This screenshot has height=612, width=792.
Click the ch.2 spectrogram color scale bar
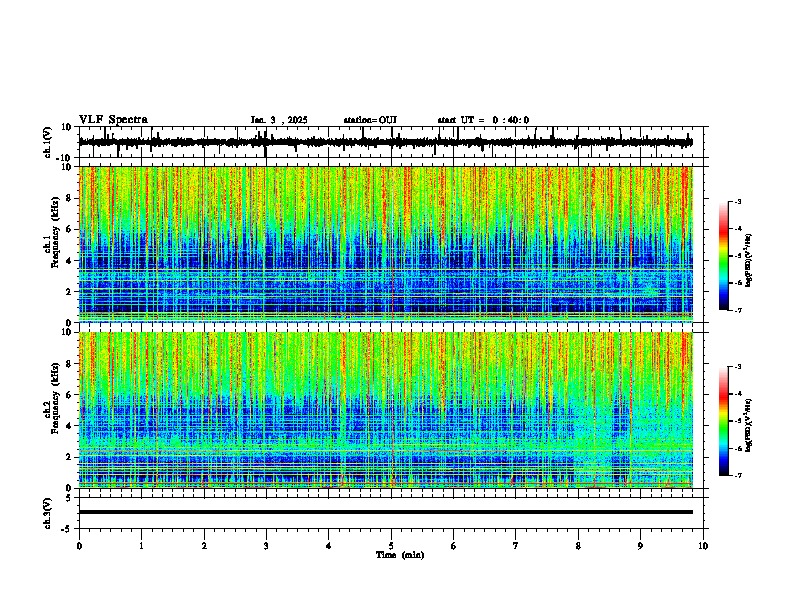point(724,421)
